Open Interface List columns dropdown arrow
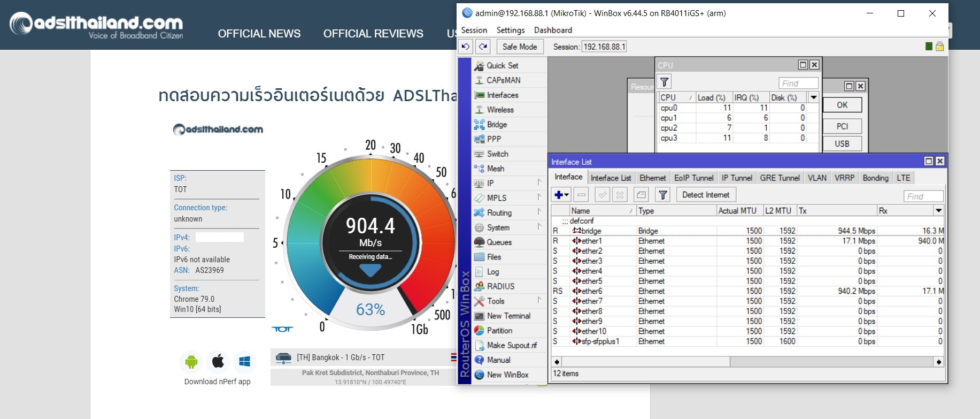This screenshot has height=419, width=980. (938, 211)
